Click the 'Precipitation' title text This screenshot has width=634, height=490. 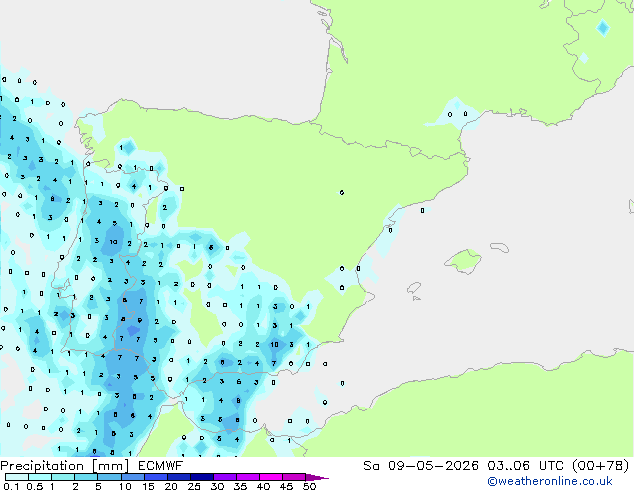[42, 466]
